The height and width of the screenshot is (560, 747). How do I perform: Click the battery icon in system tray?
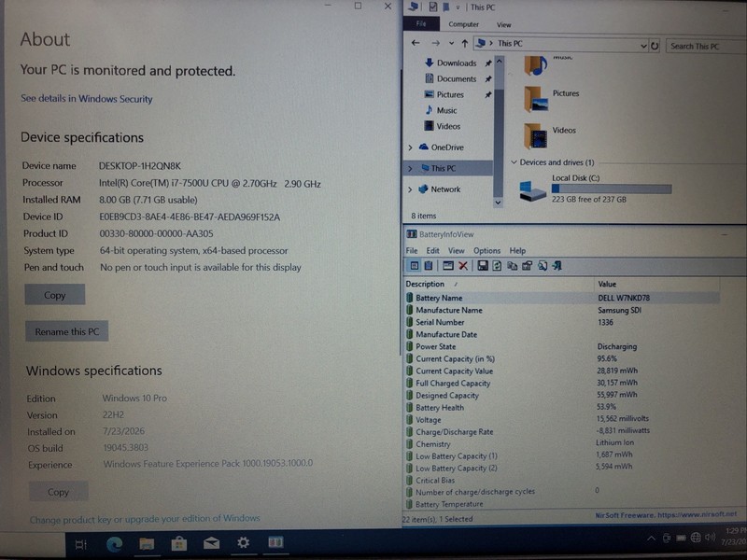[x=682, y=539]
